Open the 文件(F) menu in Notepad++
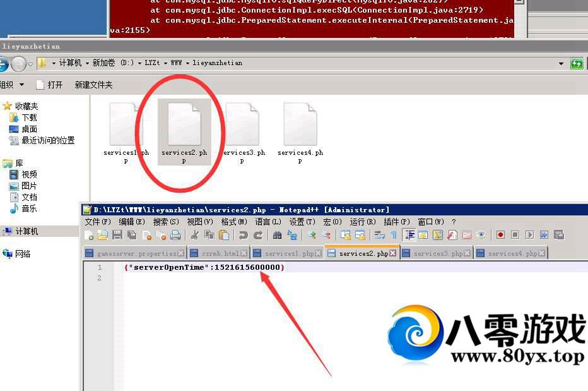This screenshot has height=391, width=588. [x=97, y=222]
